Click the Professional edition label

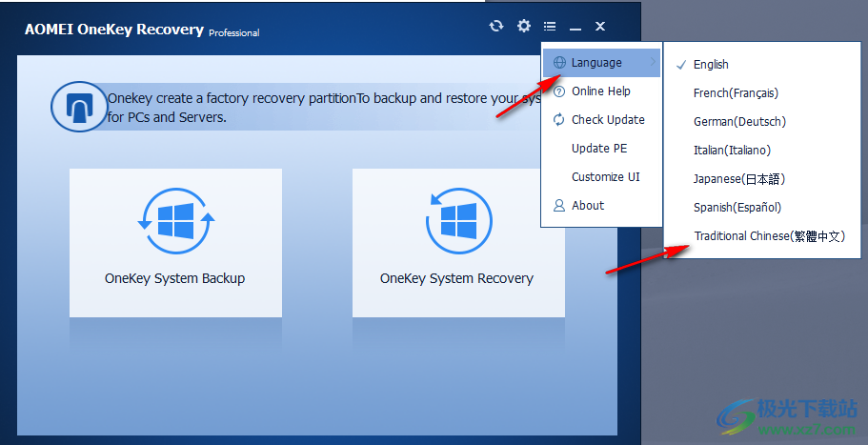point(234,32)
